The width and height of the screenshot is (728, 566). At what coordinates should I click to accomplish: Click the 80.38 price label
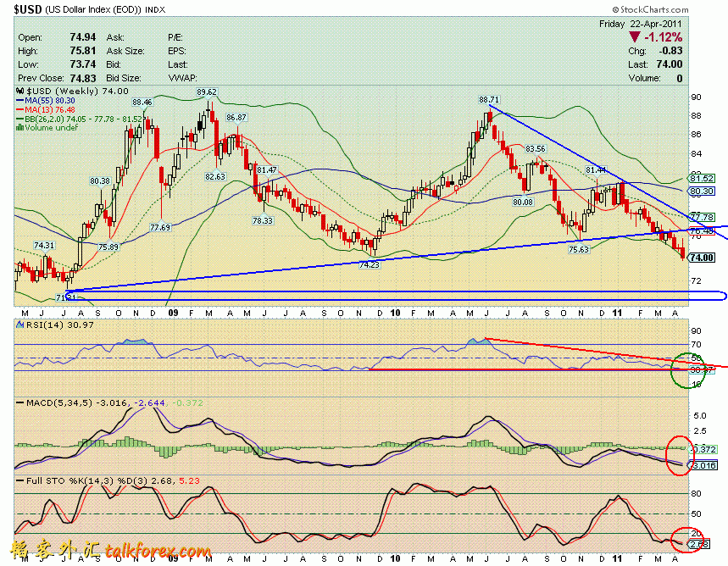tap(100, 181)
